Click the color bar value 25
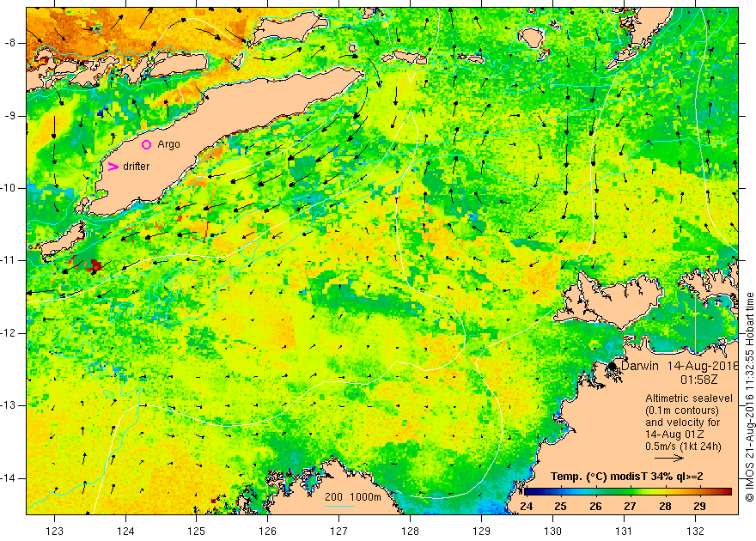 coord(560,507)
